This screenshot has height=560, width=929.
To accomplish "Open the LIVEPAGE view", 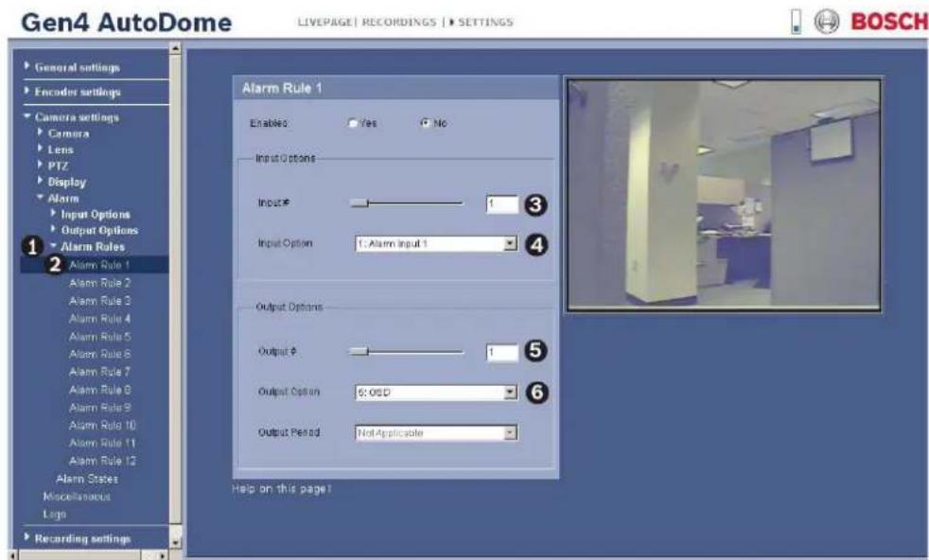I will pos(324,22).
